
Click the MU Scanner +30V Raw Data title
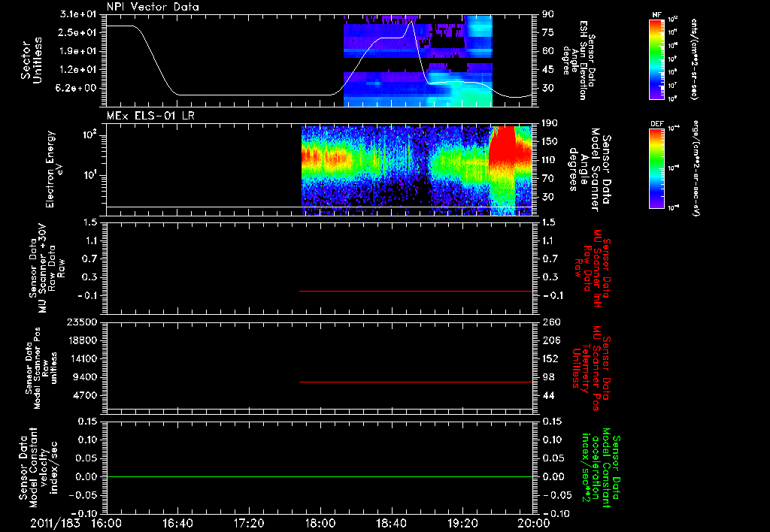[47, 268]
